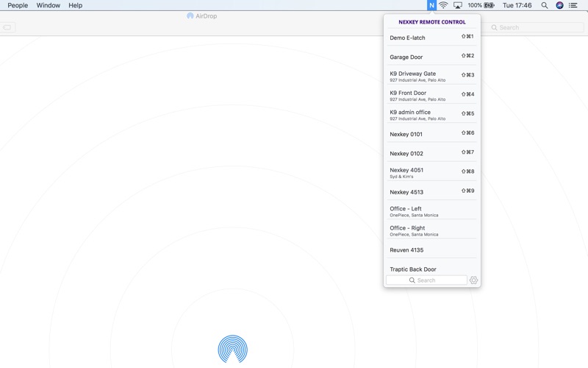The width and height of the screenshot is (588, 368).
Task: Open Notification Center list icon
Action: click(573, 5)
